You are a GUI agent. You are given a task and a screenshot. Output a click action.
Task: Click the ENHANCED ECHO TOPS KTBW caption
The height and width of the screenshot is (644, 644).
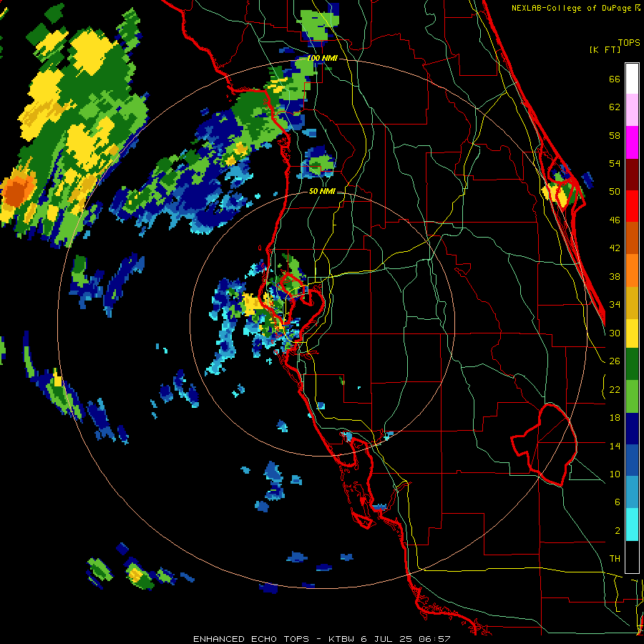(x=322, y=639)
